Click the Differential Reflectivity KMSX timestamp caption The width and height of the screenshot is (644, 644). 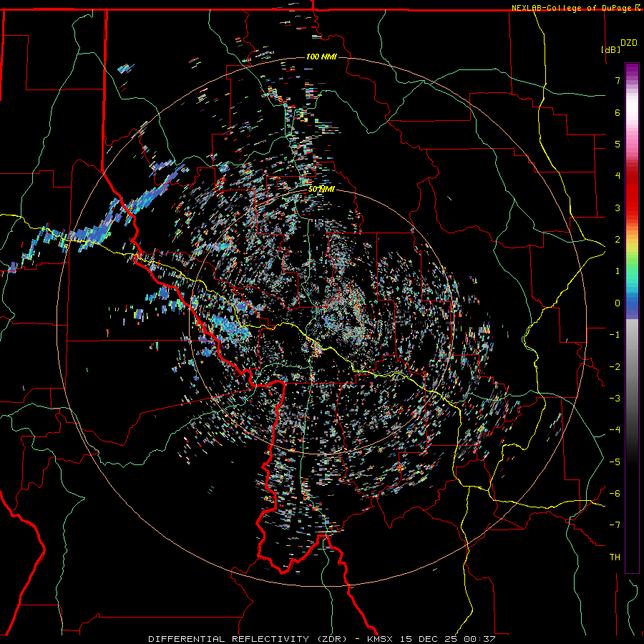tap(321, 639)
